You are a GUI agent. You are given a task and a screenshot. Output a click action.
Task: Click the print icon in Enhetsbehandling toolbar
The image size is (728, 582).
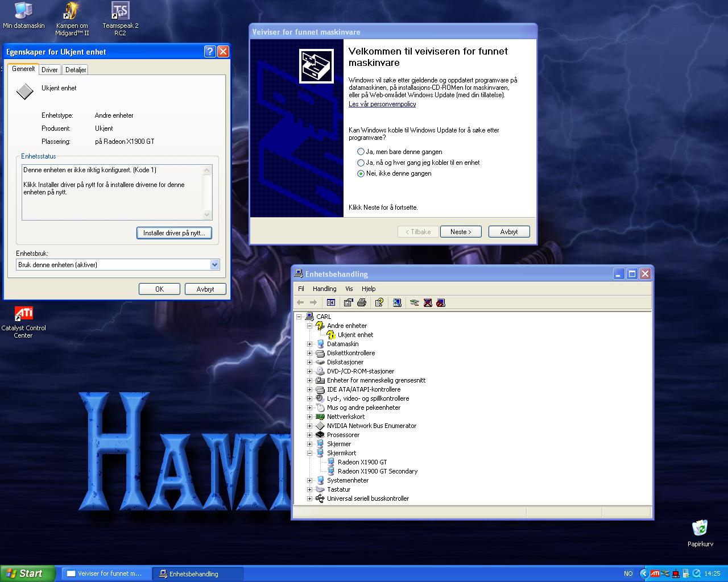click(x=361, y=303)
